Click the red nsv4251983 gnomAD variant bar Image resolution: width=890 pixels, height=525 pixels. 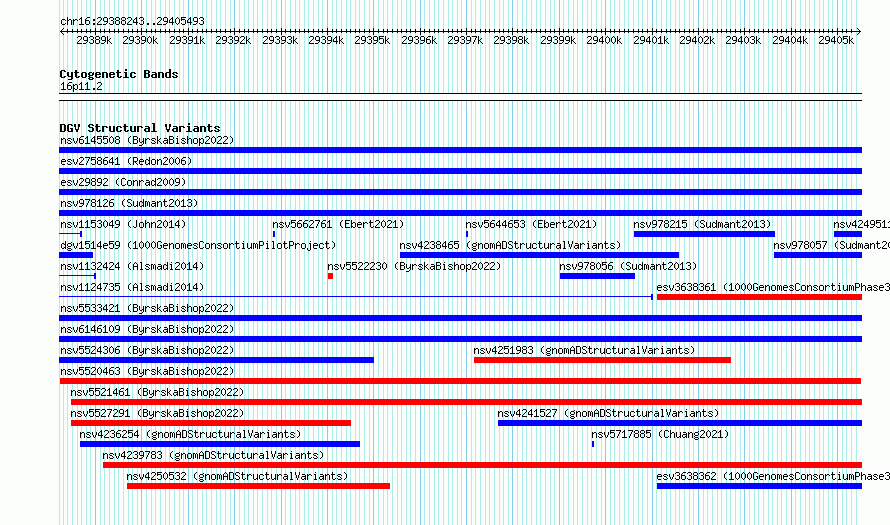pyautogui.click(x=602, y=360)
